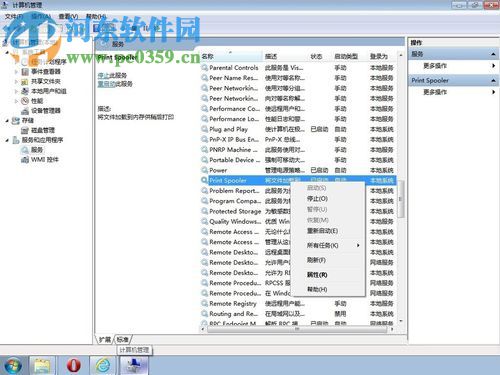The height and width of the screenshot is (375, 500).
Task: Click the 服务 magnifier icon in tree
Action: point(25,150)
